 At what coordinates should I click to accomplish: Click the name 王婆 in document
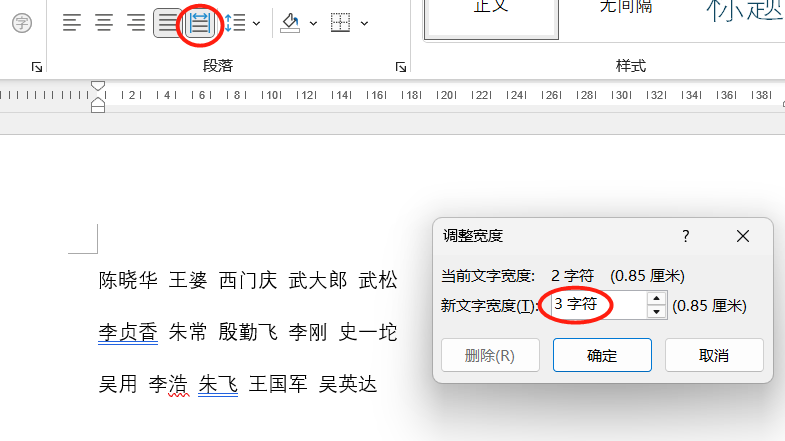(x=188, y=280)
